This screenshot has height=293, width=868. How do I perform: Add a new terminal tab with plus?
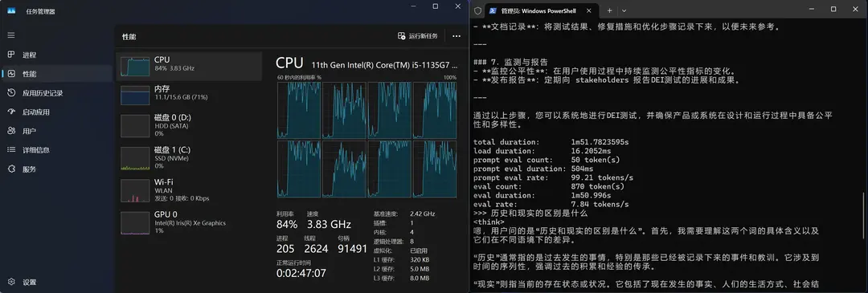click(609, 10)
